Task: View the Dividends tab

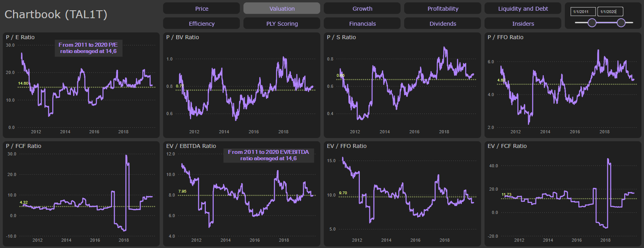Action: pos(443,23)
